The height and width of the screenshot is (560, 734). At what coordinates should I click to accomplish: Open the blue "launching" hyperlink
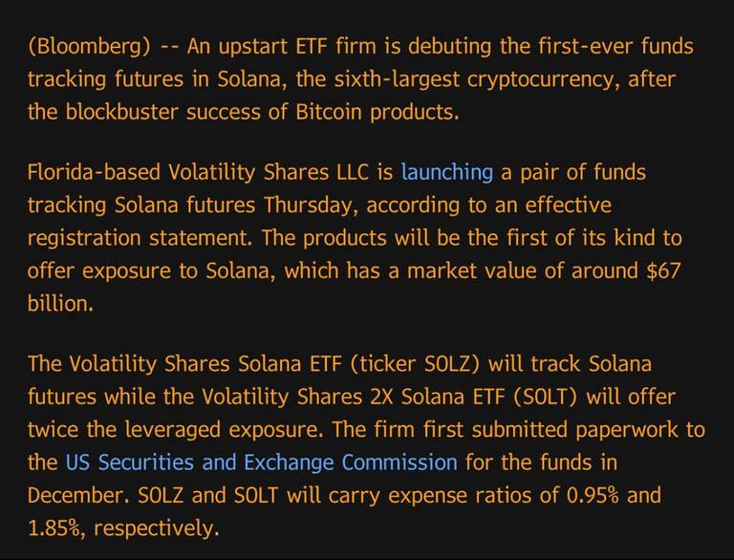pyautogui.click(x=446, y=173)
